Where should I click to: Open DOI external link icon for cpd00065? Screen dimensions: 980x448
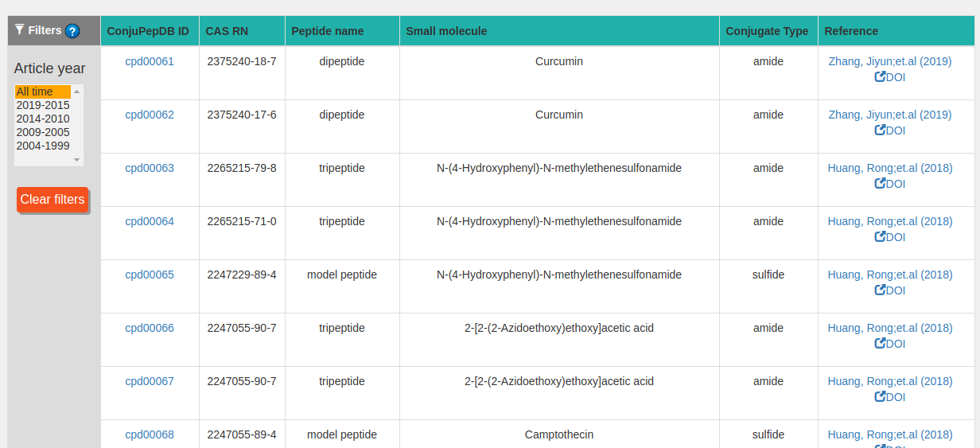pyautogui.click(x=880, y=290)
